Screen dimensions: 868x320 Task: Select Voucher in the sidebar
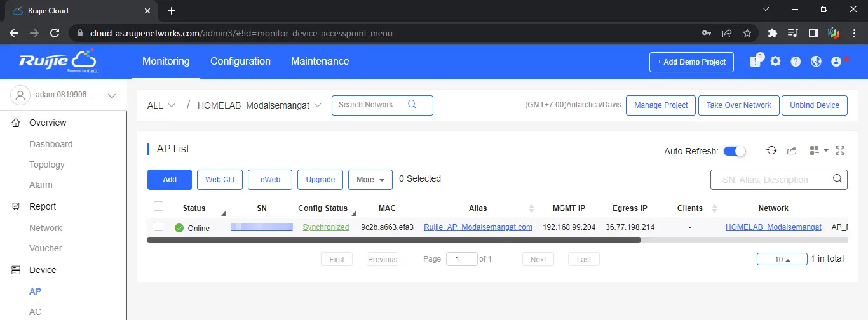(46, 248)
